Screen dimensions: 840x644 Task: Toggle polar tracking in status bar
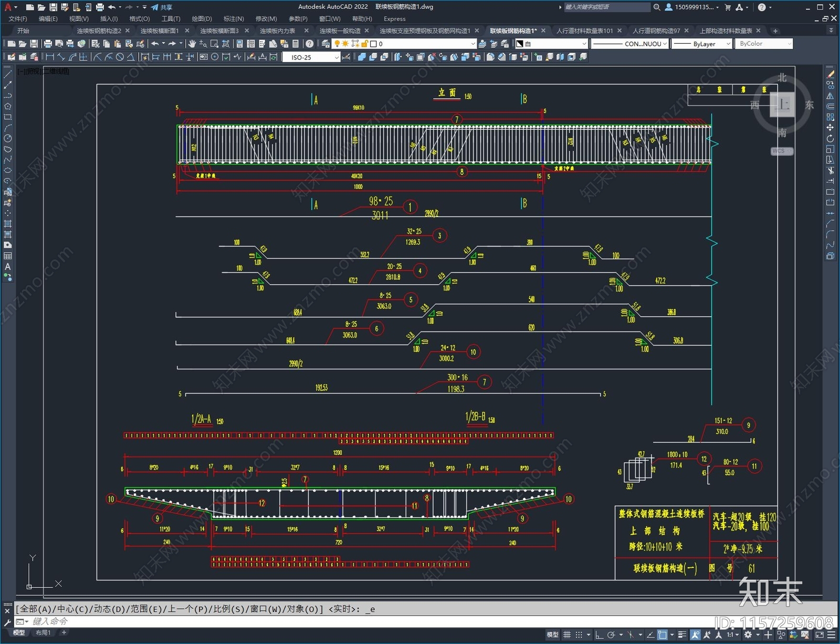tap(611, 635)
